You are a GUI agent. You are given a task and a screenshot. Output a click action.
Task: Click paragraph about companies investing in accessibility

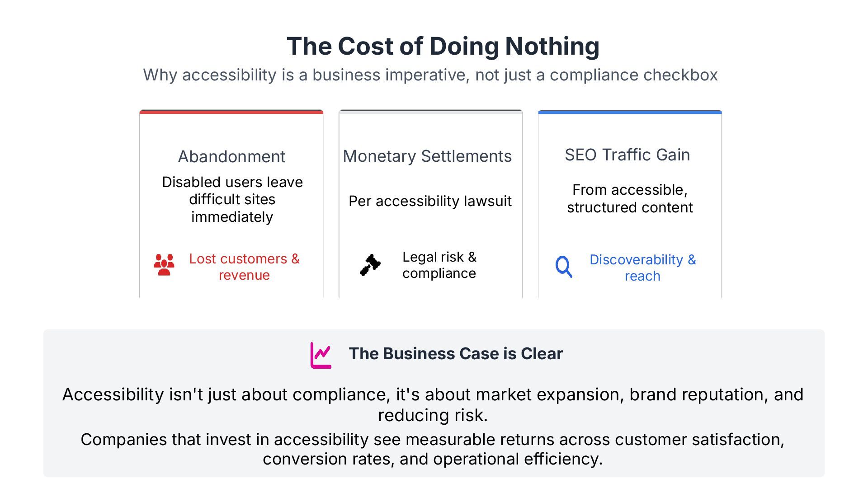pos(433,449)
